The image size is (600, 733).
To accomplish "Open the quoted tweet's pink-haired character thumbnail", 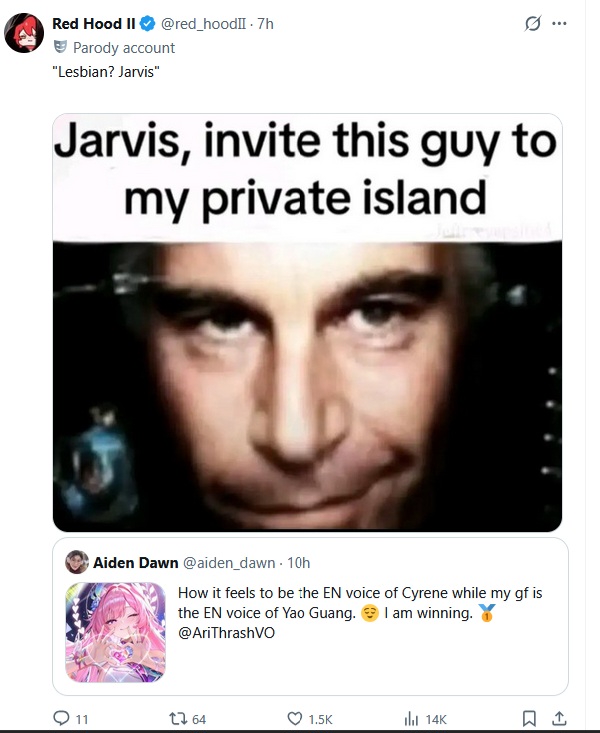I will (x=116, y=632).
